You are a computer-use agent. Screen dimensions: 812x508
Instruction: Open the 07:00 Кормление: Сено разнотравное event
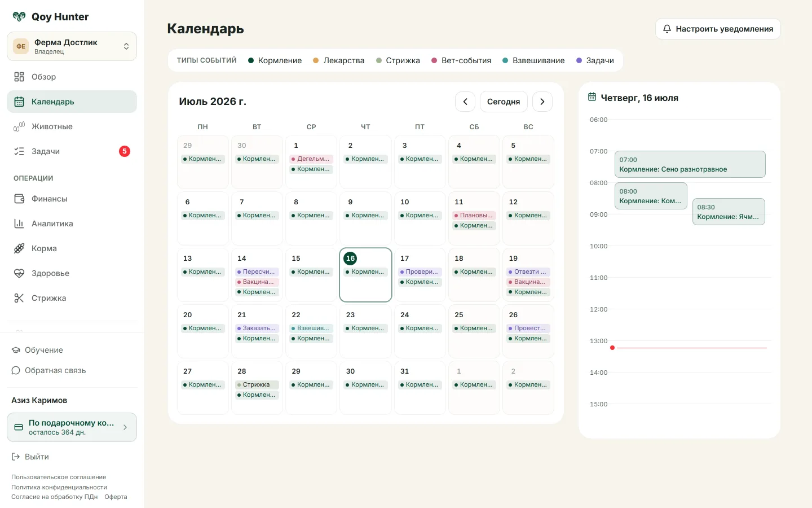pyautogui.click(x=690, y=164)
